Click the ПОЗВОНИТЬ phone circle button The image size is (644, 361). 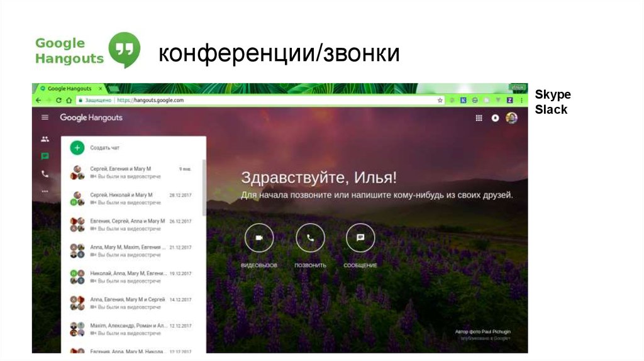[x=310, y=238]
